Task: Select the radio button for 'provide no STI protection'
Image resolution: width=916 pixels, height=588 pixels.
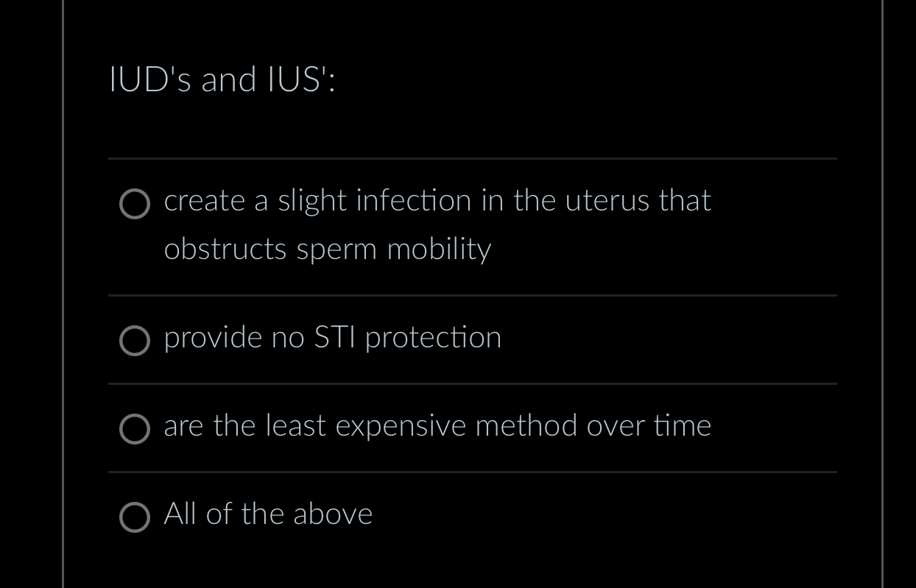Action: coord(135,341)
